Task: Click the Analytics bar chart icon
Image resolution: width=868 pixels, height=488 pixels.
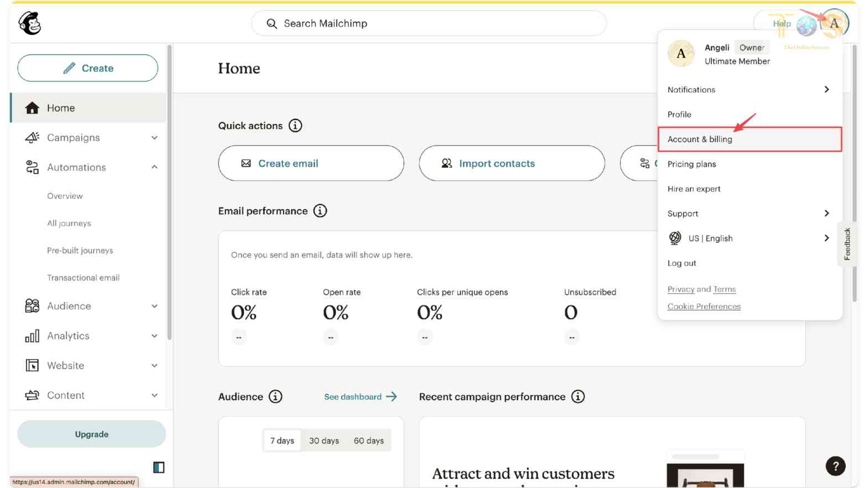Action: click(x=32, y=336)
